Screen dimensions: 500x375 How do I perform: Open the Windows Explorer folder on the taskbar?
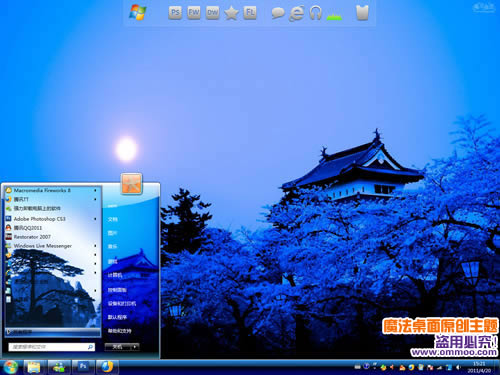(x=34, y=367)
